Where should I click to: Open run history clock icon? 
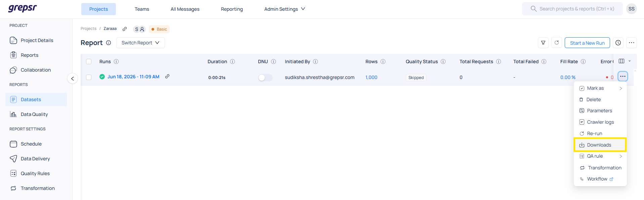point(618,43)
